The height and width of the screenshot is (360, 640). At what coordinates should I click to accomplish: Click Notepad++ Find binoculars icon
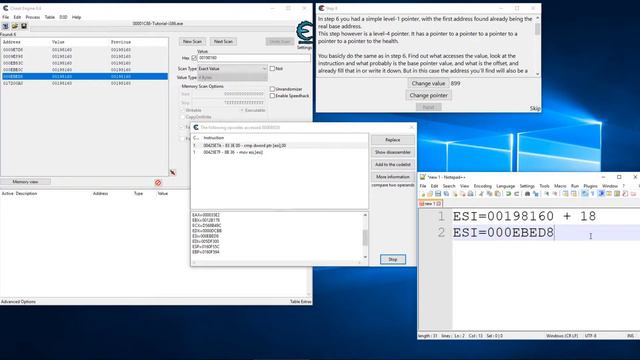click(527, 194)
